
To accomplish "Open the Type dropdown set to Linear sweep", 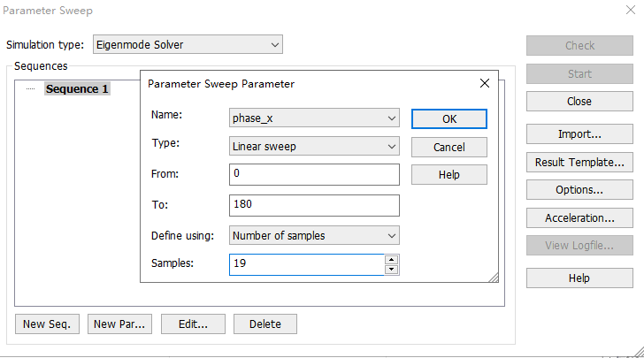I will pos(314,146).
